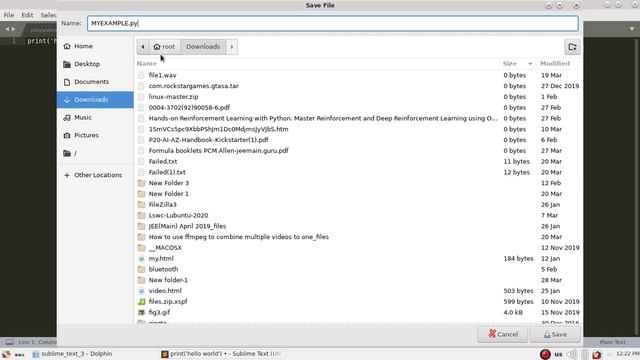Click the New folder-1 folder icon

[141, 280]
